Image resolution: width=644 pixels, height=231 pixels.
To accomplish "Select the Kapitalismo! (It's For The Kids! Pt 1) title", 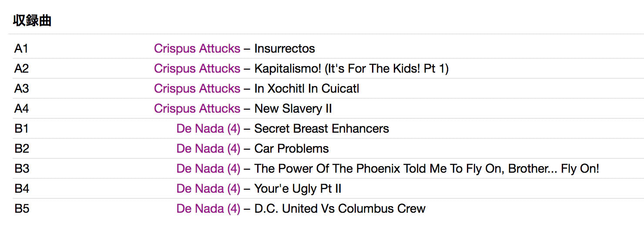I will (351, 68).
